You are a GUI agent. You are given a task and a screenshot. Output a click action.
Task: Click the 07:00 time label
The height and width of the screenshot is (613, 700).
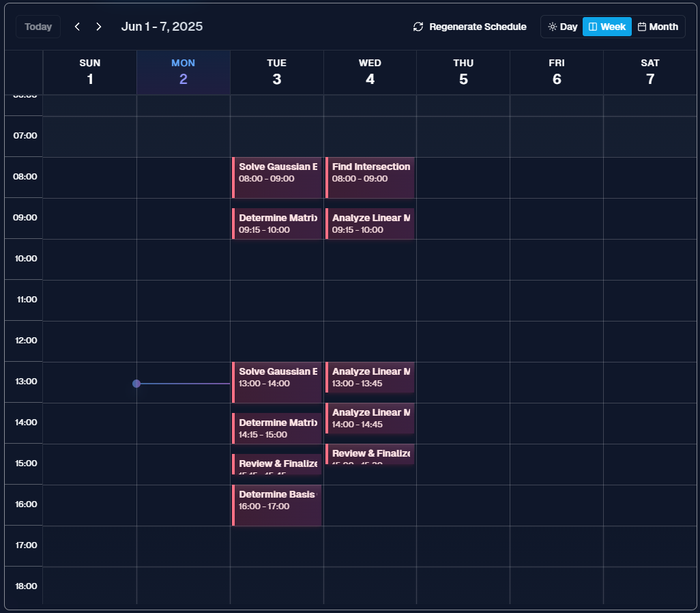[x=25, y=135]
